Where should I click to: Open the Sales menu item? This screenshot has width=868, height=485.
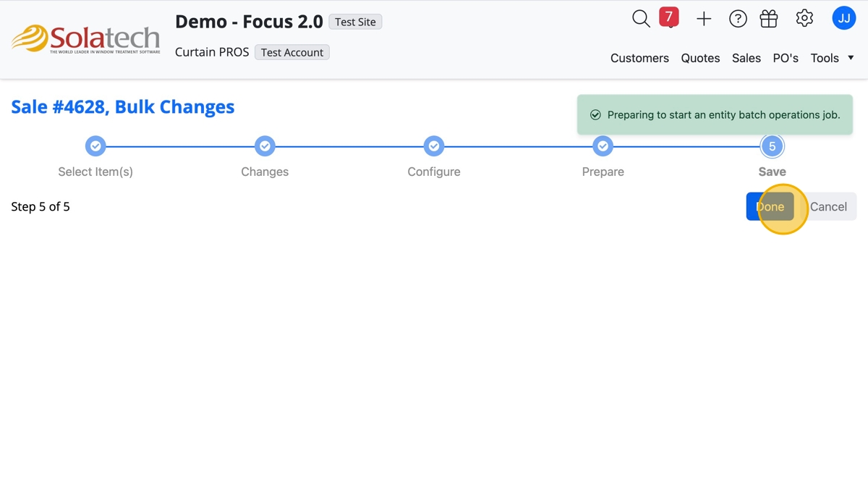[746, 58]
